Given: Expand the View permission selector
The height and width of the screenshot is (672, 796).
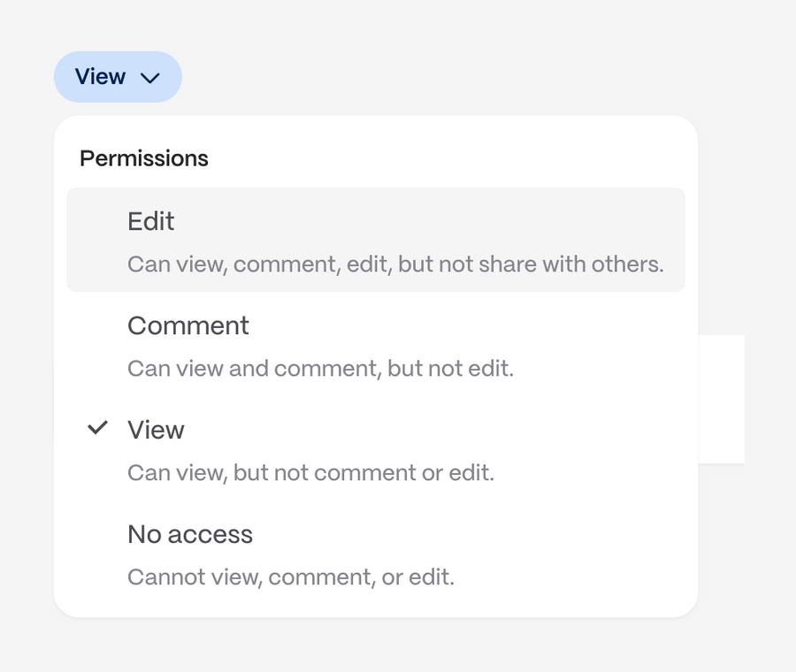Looking at the screenshot, I should tap(118, 77).
